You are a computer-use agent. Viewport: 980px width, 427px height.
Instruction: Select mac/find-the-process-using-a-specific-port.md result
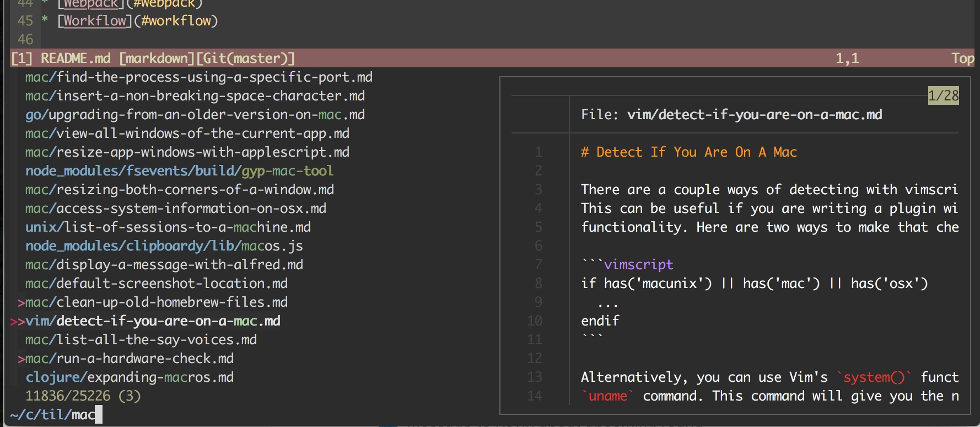[x=198, y=77]
